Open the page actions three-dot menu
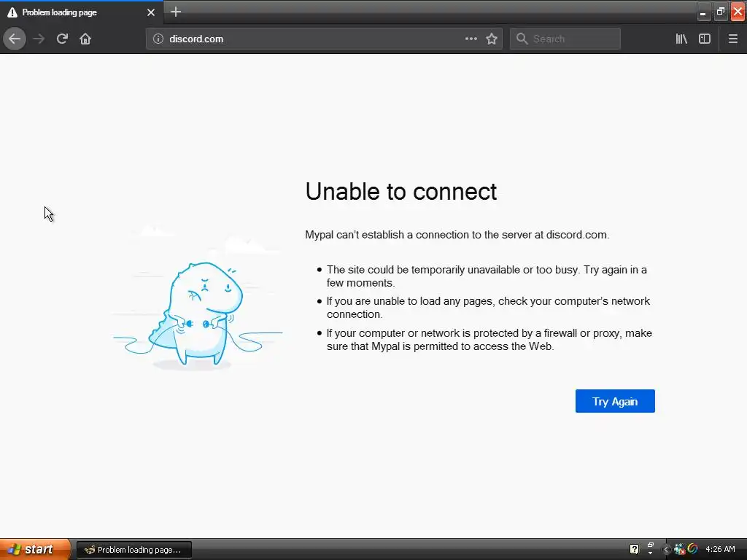The height and width of the screenshot is (560, 747). 471,39
